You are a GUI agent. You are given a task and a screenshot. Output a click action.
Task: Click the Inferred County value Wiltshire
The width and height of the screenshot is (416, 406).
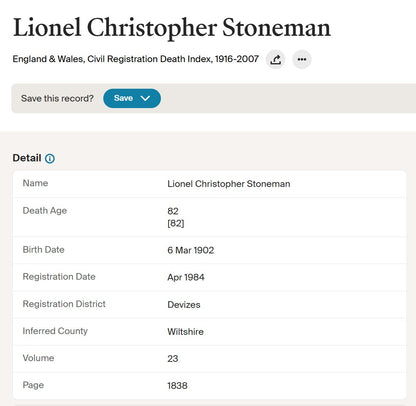[x=185, y=332]
